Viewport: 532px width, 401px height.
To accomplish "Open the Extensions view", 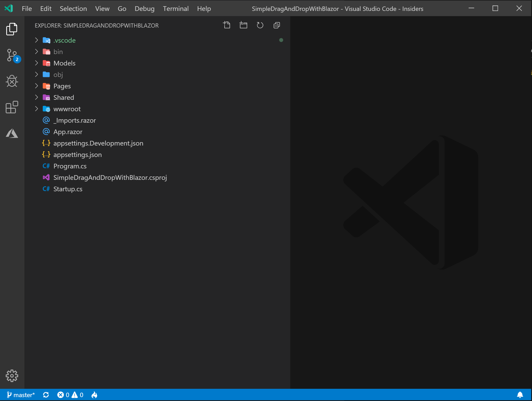I will click(x=12, y=107).
